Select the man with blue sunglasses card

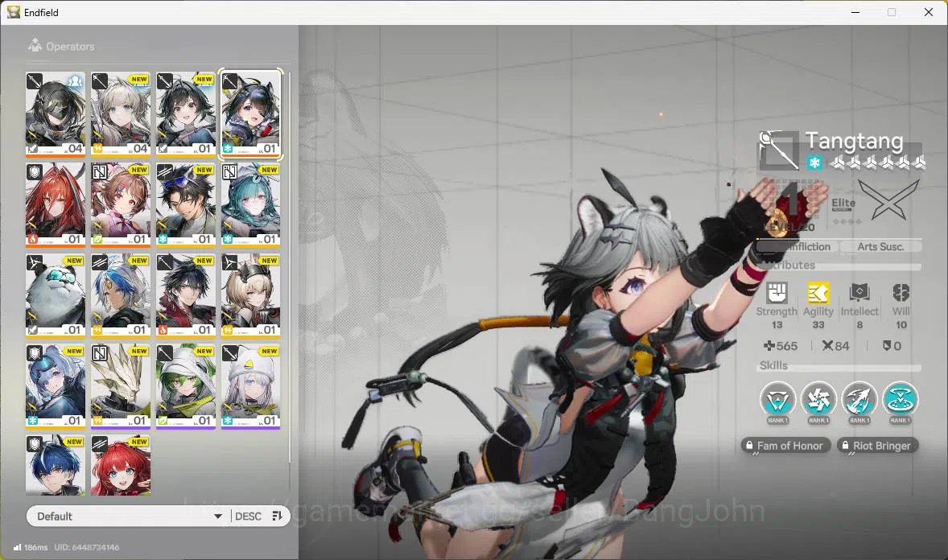point(186,205)
